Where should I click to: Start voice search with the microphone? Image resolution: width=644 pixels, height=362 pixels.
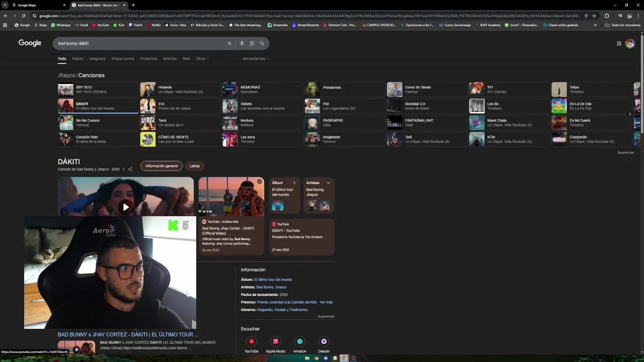point(242,44)
